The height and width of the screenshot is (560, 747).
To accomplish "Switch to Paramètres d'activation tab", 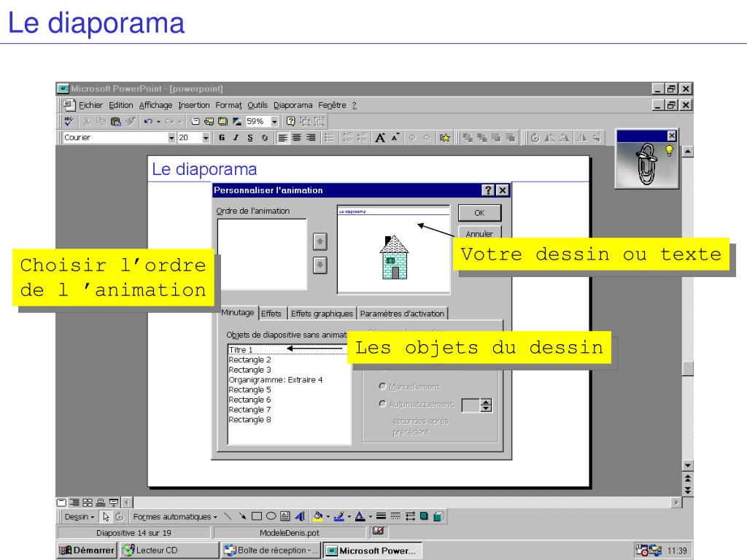I will click(x=402, y=314).
